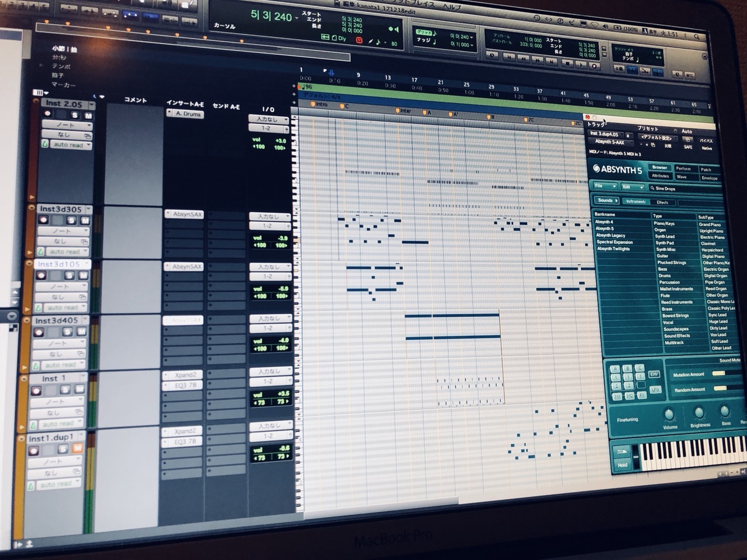Click the transport Stop button
The height and width of the screenshot is (560, 747).
(568, 64)
